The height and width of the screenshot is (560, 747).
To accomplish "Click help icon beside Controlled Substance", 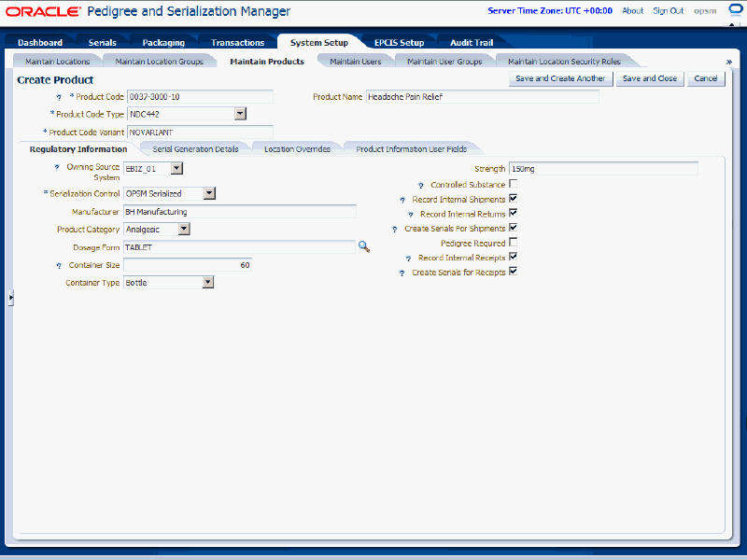I will tap(421, 185).
